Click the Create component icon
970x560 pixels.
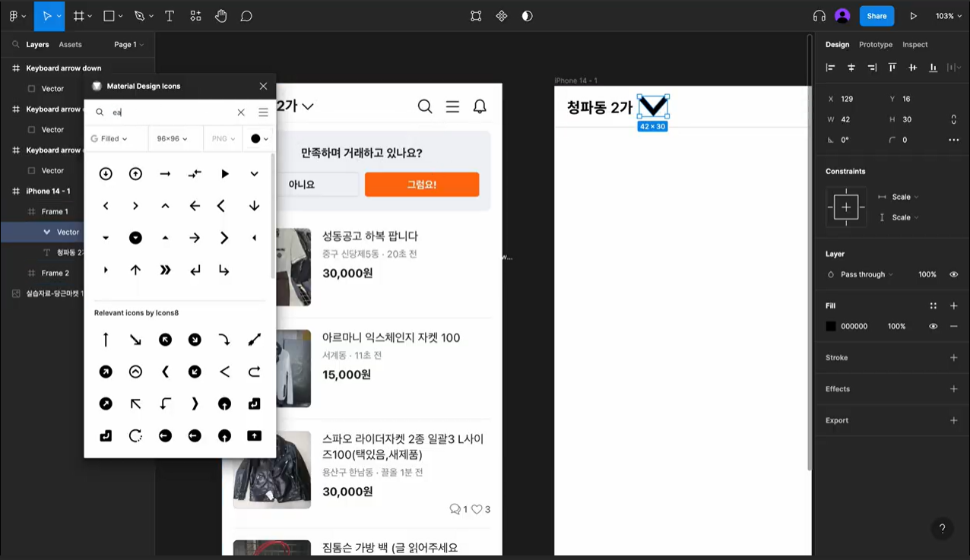pyautogui.click(x=502, y=16)
